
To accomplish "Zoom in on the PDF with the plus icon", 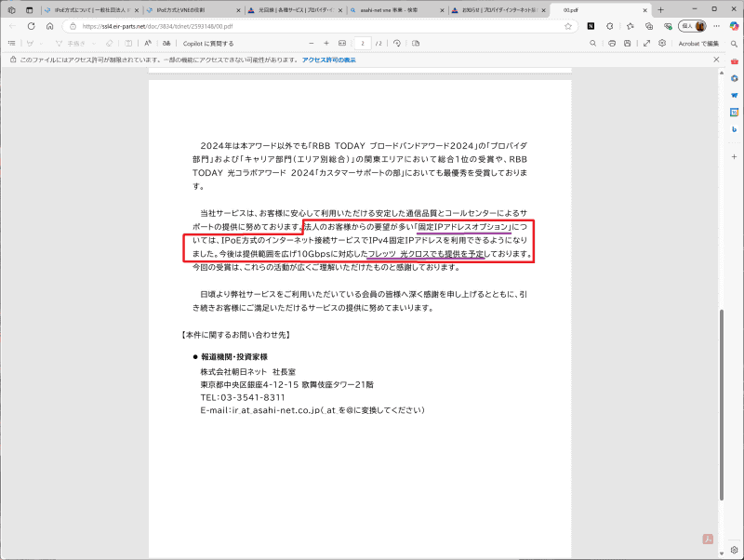I will 326,43.
